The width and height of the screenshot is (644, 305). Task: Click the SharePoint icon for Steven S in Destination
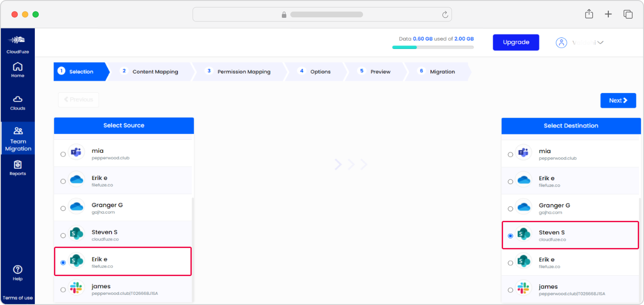tap(524, 234)
